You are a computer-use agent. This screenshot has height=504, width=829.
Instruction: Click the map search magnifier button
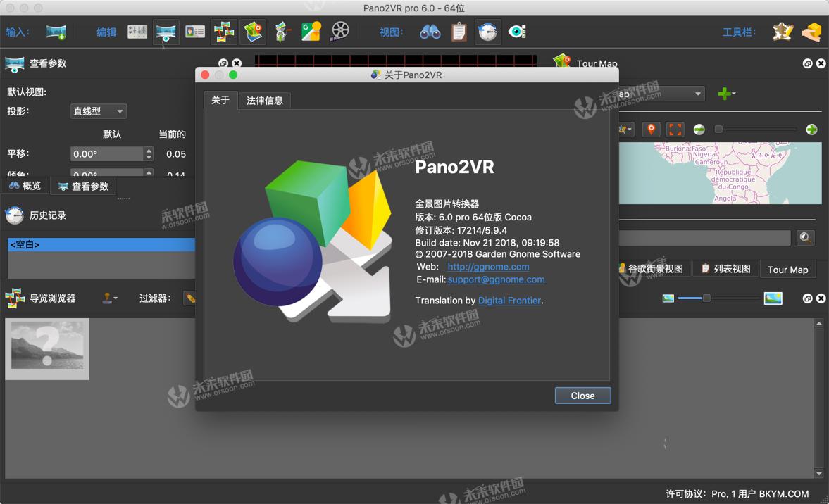(805, 238)
